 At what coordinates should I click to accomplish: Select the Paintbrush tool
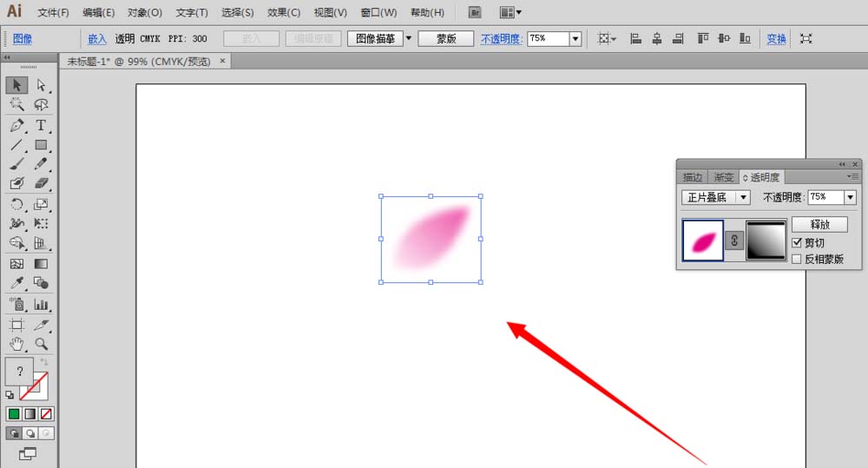pyautogui.click(x=16, y=164)
